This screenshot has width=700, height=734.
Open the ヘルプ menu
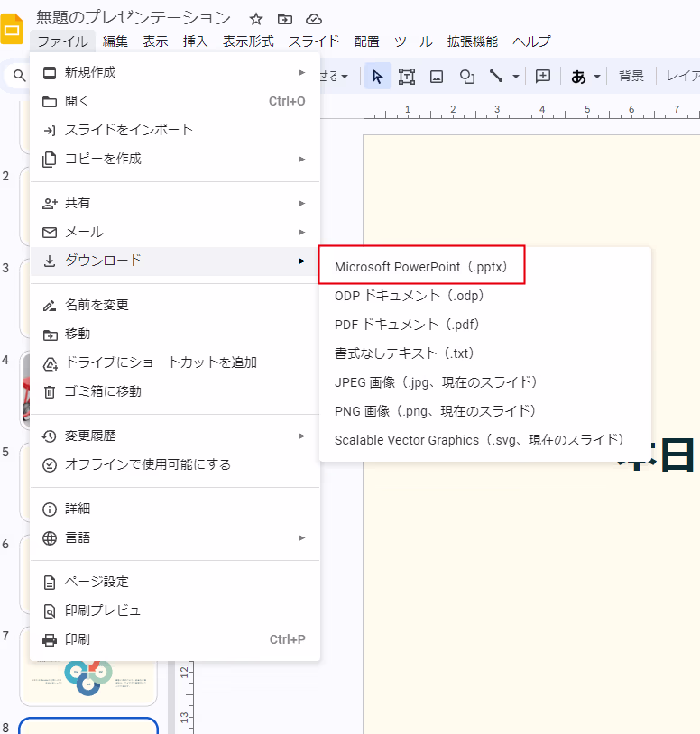click(531, 41)
